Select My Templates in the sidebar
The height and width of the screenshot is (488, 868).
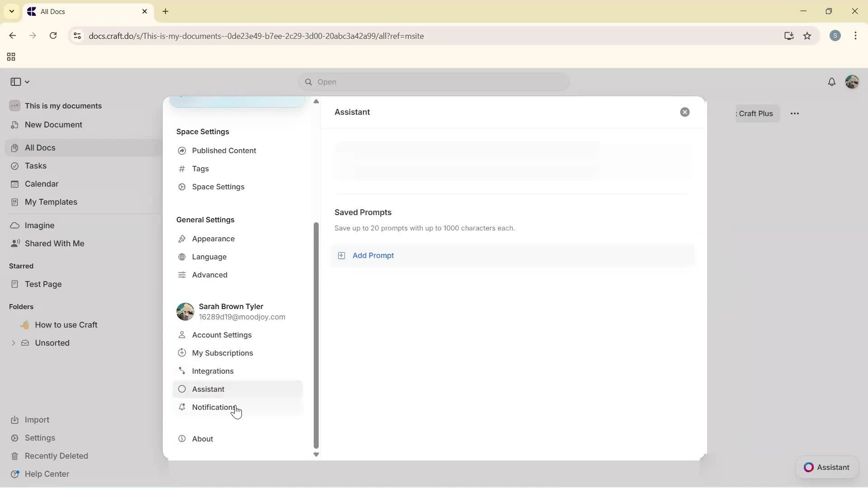point(50,202)
